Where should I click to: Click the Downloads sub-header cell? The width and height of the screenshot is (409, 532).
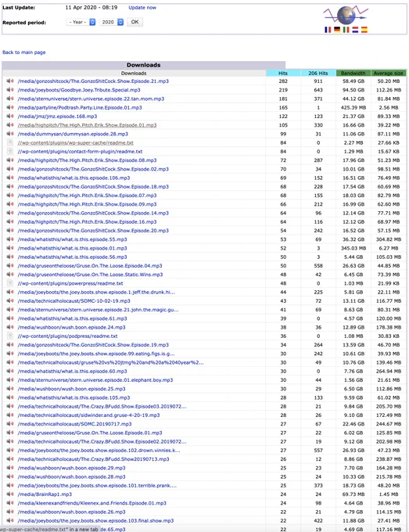[134, 73]
